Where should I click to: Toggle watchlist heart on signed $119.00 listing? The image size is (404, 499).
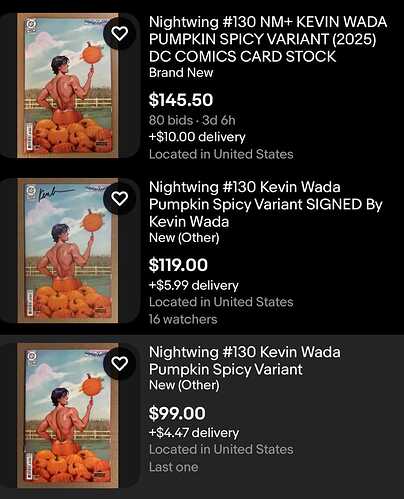point(119,199)
